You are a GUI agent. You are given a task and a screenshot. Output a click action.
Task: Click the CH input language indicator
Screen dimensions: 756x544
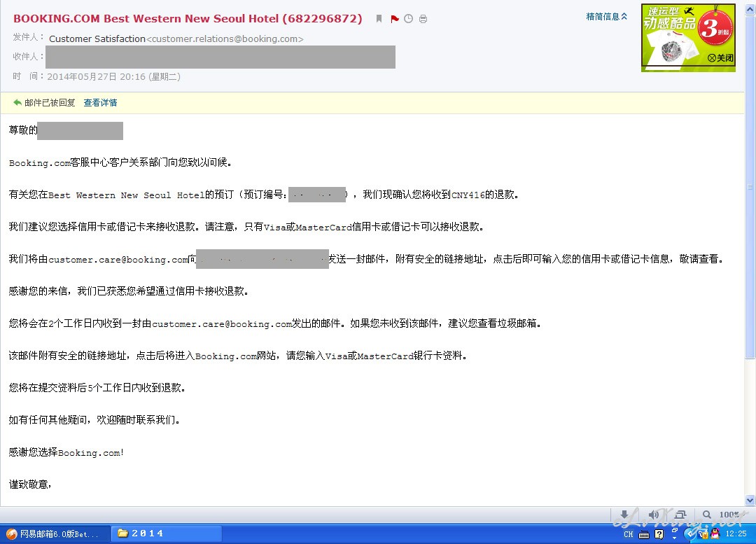point(628,534)
